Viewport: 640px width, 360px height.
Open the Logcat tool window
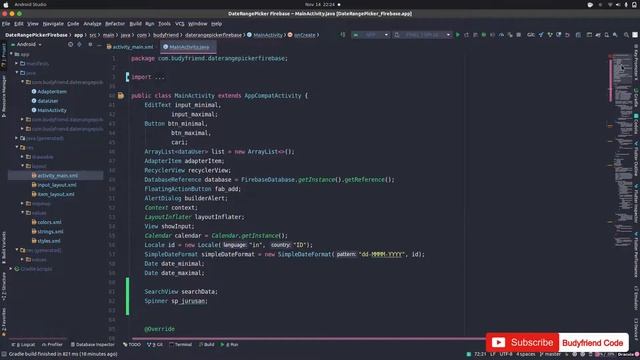click(x=24, y=345)
